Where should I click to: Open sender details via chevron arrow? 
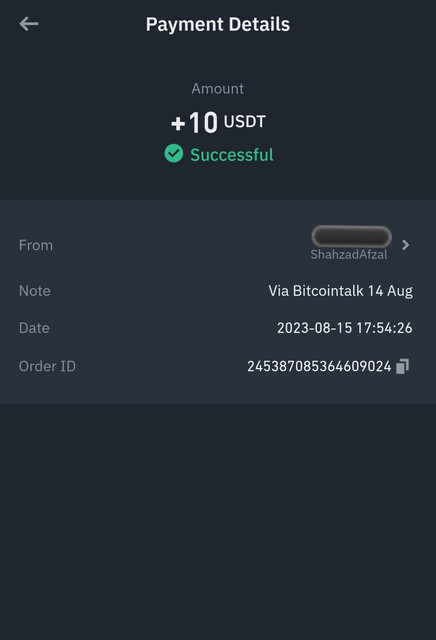(405, 245)
